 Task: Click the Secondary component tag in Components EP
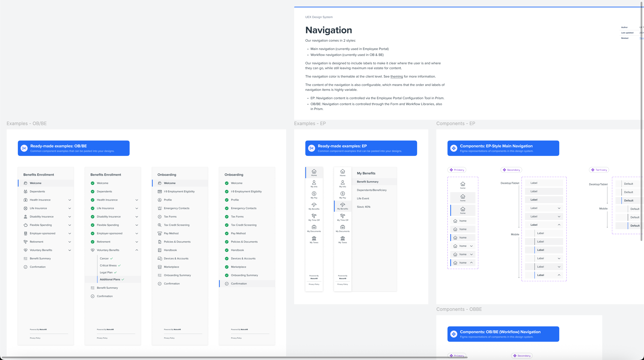pos(511,170)
